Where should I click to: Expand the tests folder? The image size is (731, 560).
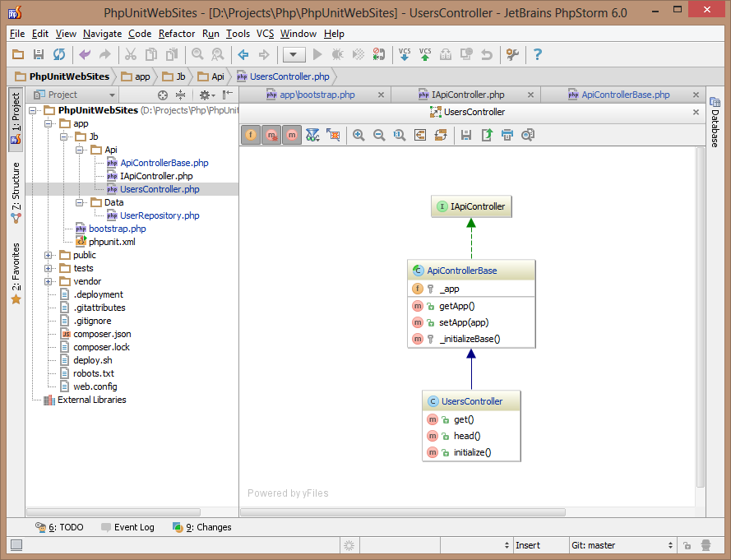tap(48, 268)
